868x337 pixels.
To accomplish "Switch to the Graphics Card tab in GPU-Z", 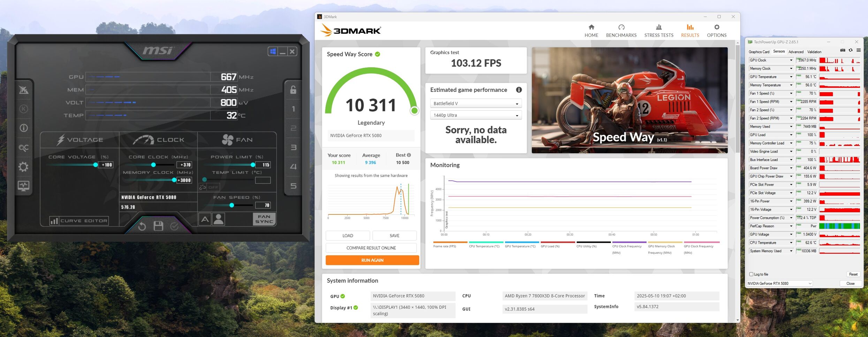I will (759, 52).
